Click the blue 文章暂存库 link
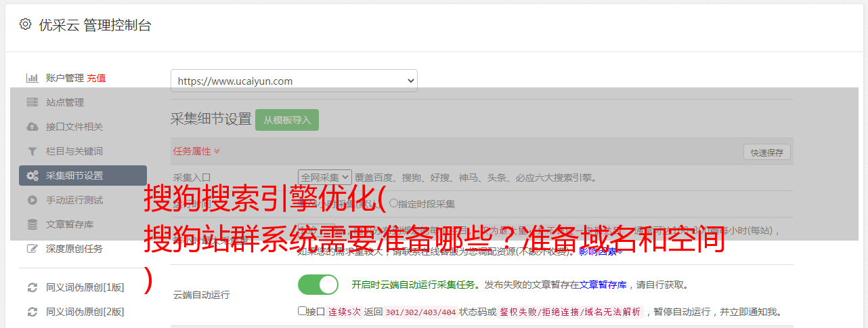Screen dimensions: 868x328 pos(603,285)
